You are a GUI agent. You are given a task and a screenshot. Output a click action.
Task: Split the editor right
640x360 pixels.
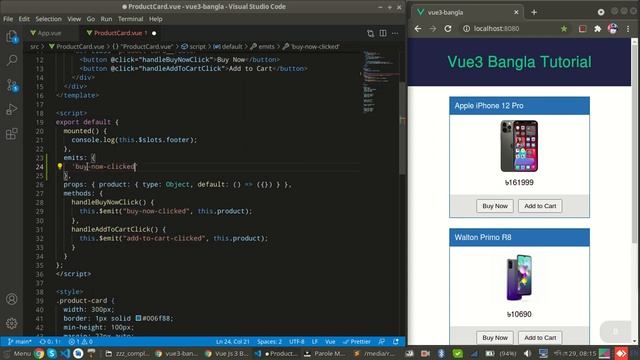click(x=383, y=33)
